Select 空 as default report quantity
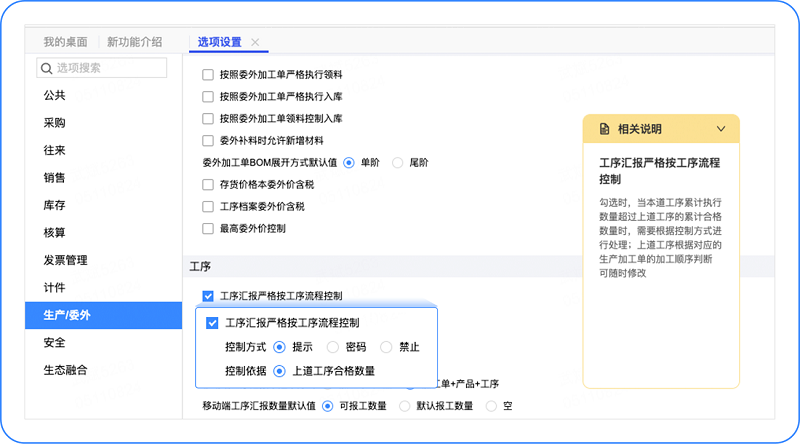The width and height of the screenshot is (800, 444). (x=491, y=406)
